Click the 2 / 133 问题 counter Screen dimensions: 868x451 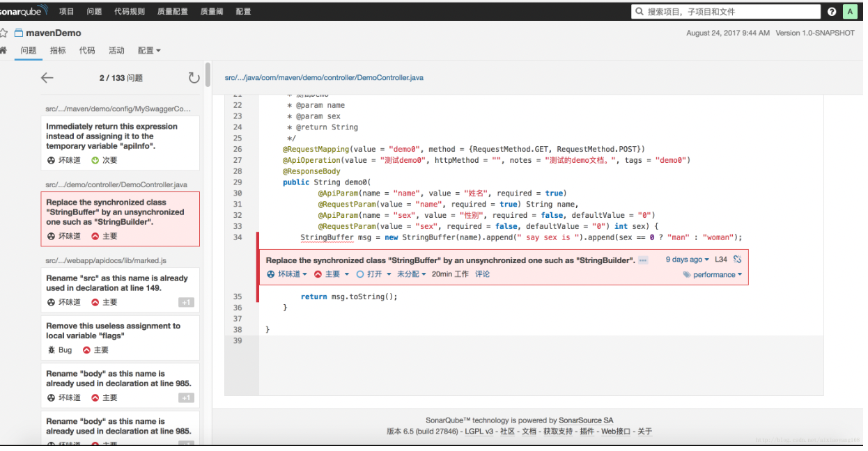[121, 78]
